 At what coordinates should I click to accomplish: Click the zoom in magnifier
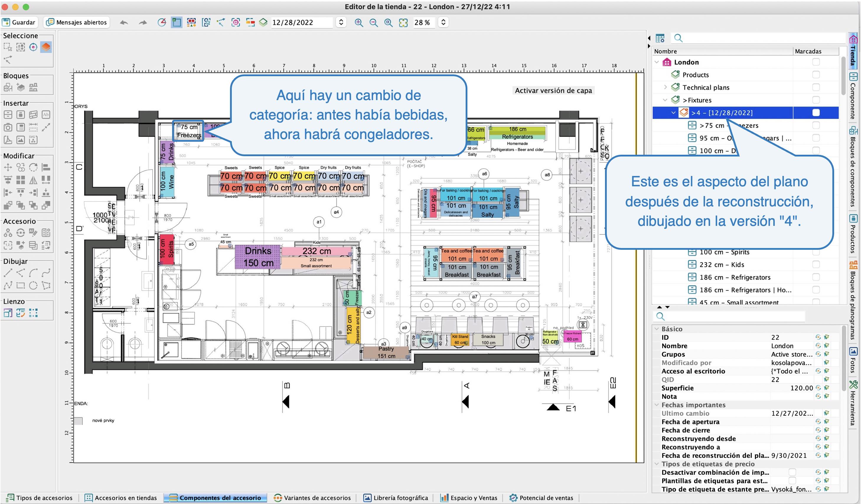tap(358, 22)
